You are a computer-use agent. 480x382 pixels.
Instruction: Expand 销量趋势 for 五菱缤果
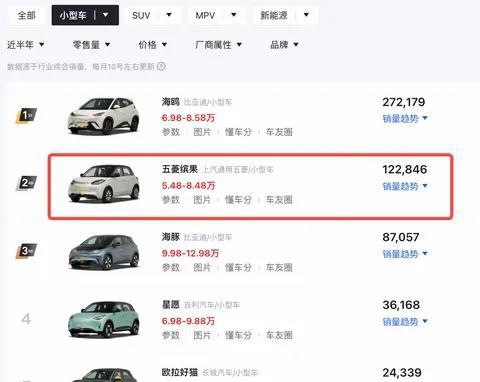tap(405, 186)
